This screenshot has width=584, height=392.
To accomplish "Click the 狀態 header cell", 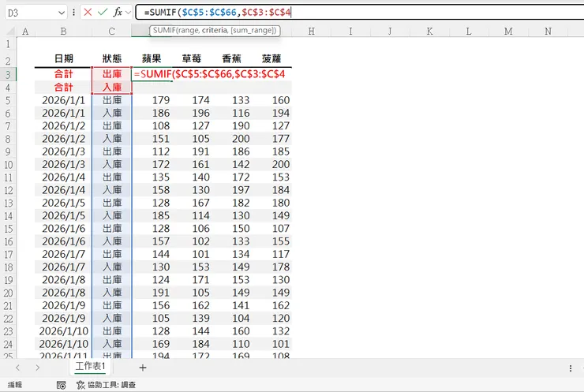I will tap(112, 59).
